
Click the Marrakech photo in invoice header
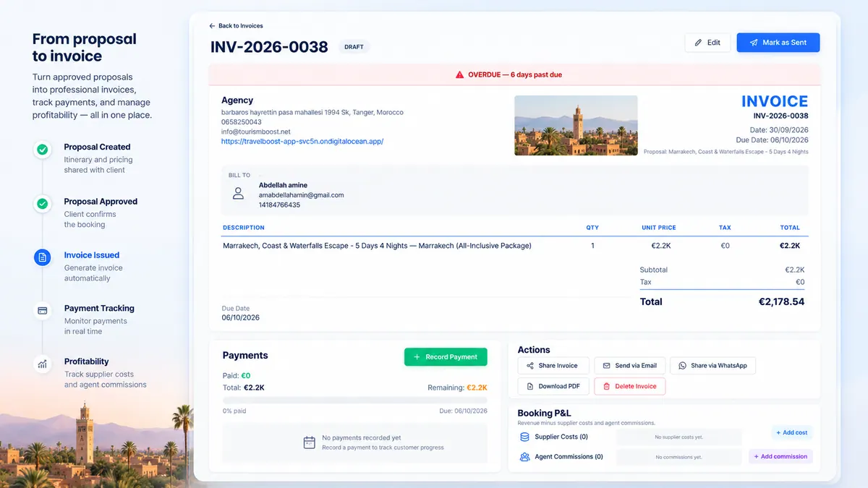coord(576,125)
